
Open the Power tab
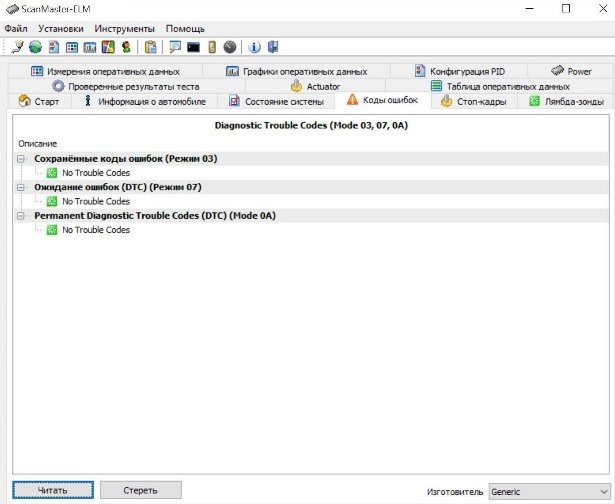click(x=571, y=71)
